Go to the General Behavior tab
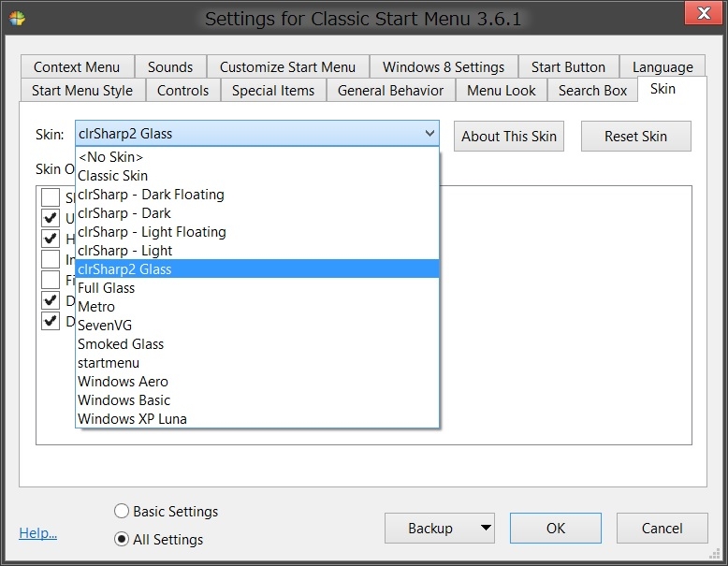Image resolution: width=728 pixels, height=566 pixels. pos(390,90)
